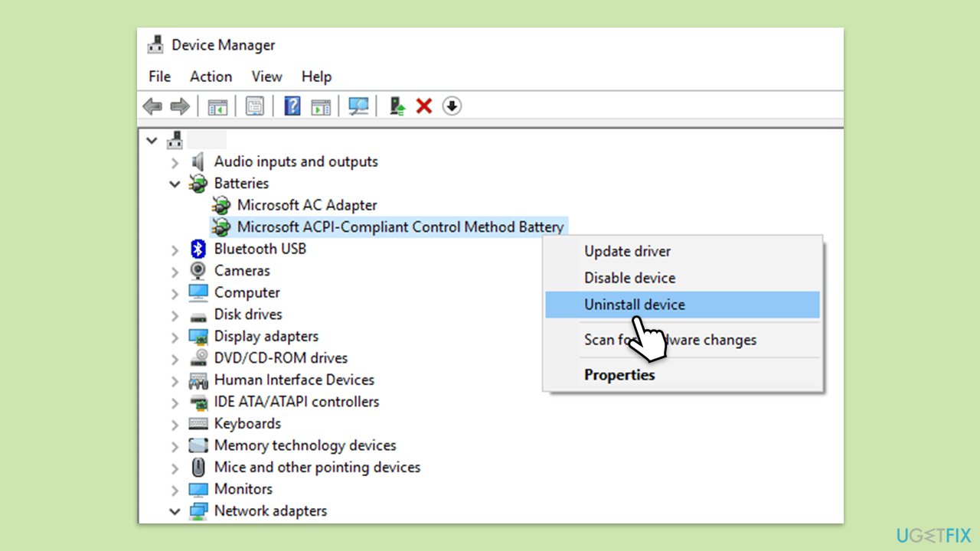The width and height of the screenshot is (980, 551).
Task: Toggle the console tree pane icon
Action: [218, 106]
